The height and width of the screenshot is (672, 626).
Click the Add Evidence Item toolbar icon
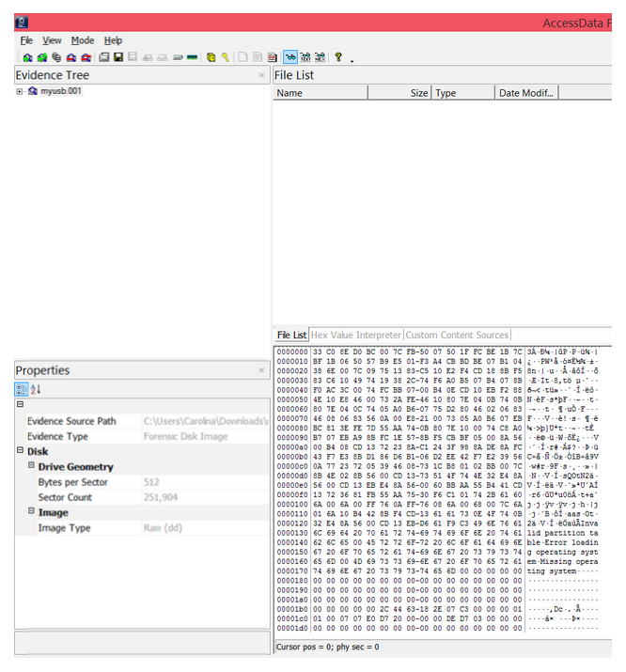27,57
